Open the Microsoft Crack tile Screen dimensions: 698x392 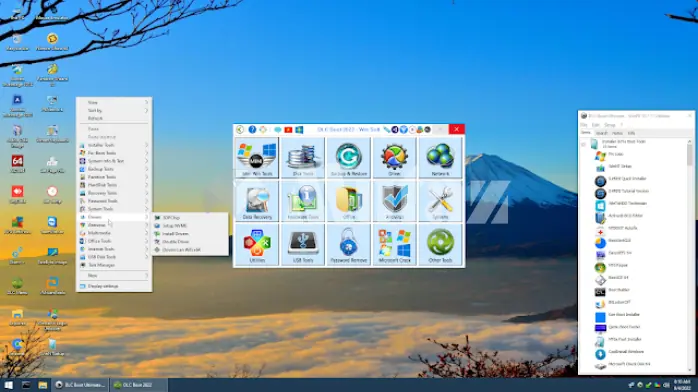(394, 244)
